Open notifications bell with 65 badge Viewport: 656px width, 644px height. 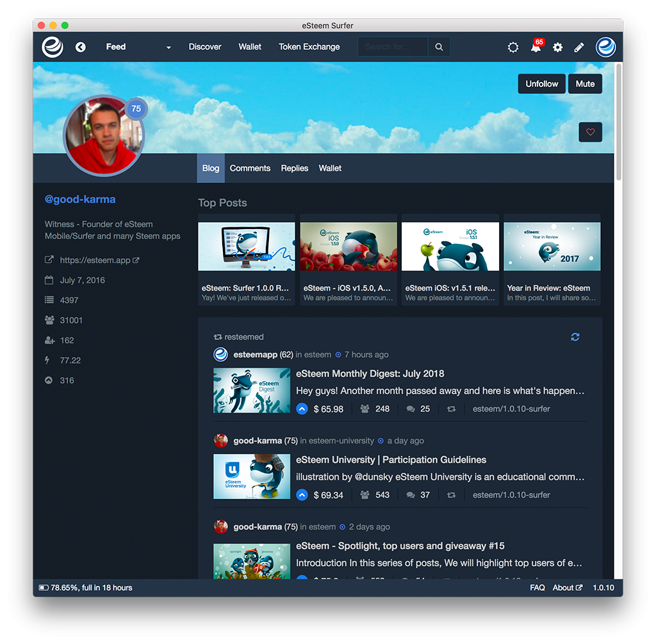point(536,46)
